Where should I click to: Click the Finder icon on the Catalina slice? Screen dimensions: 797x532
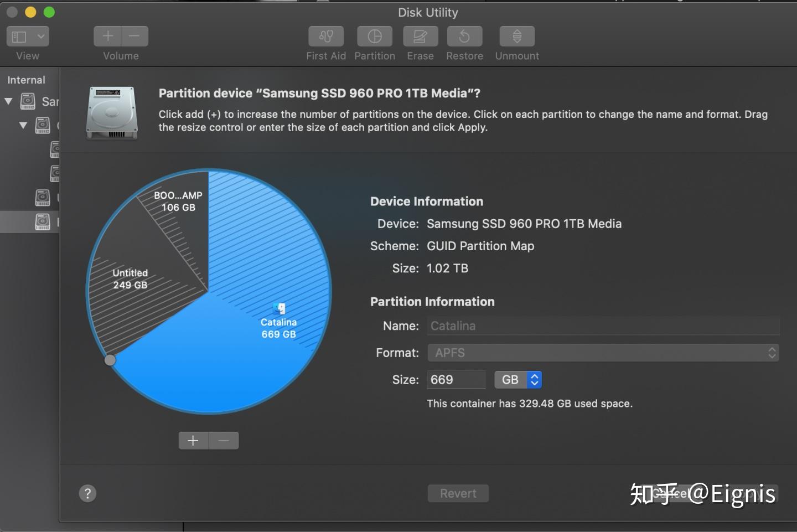pos(279,308)
